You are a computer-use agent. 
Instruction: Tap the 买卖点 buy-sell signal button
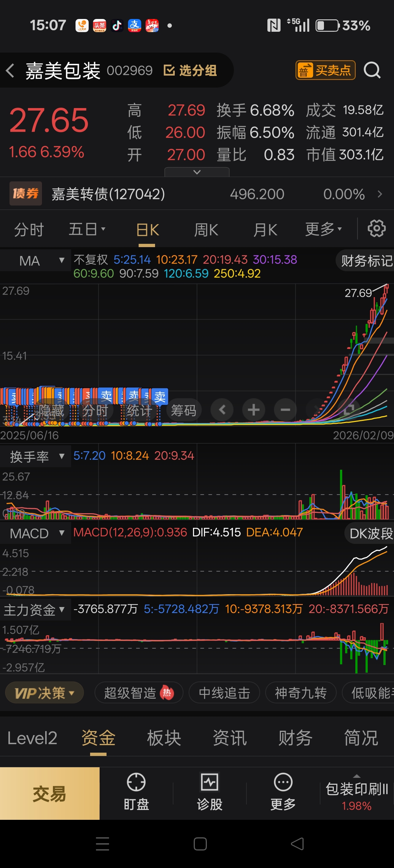pyautogui.click(x=325, y=70)
